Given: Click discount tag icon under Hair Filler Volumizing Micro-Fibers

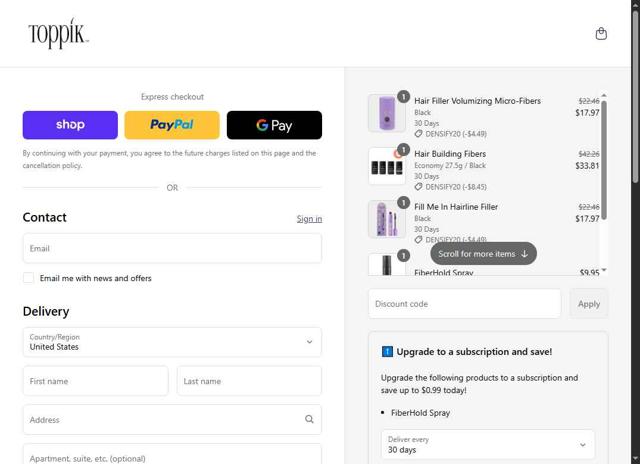Looking at the screenshot, I should click(418, 133).
